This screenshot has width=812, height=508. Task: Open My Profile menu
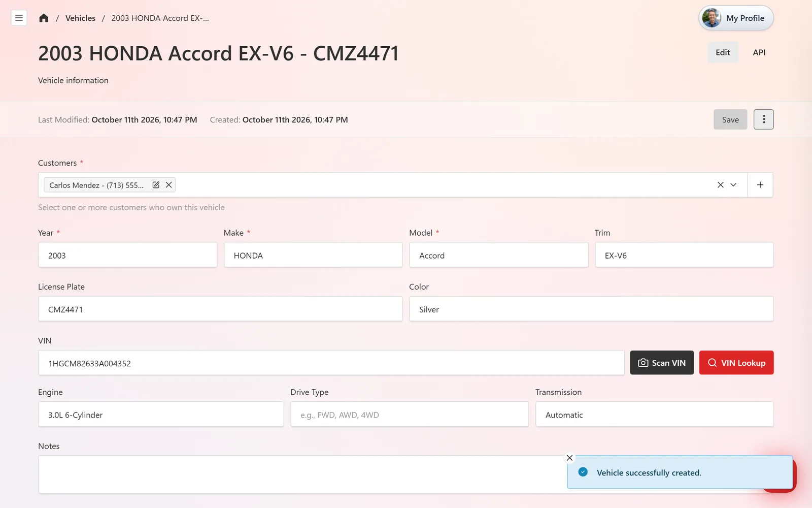click(736, 18)
